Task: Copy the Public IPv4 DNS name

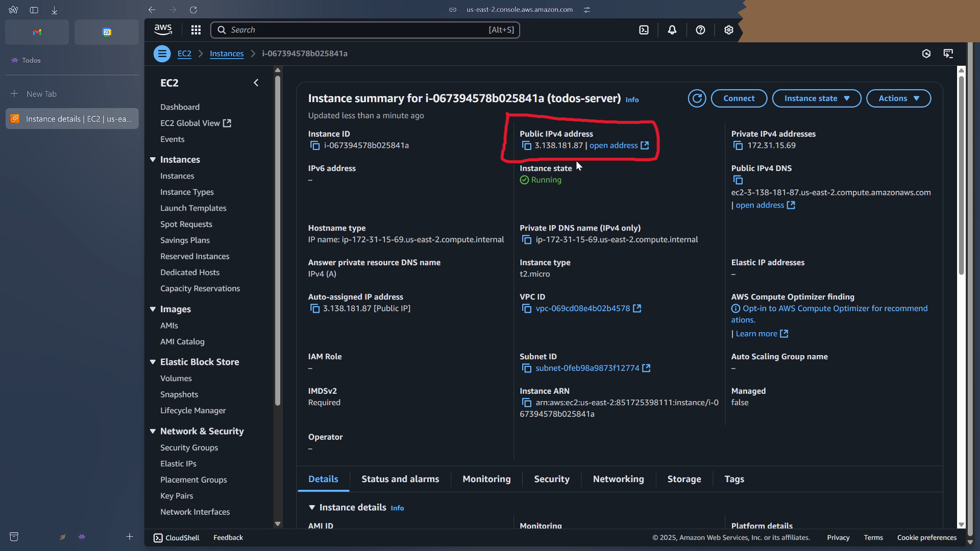Action: [x=738, y=180]
